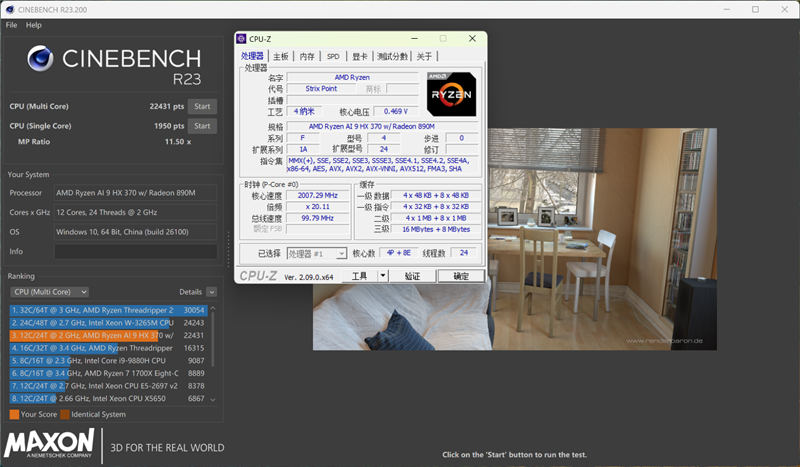Viewport: 800px width, 467px height.
Task: Click the 核心速度 value 2007.29 MHz
Action: tap(317, 195)
